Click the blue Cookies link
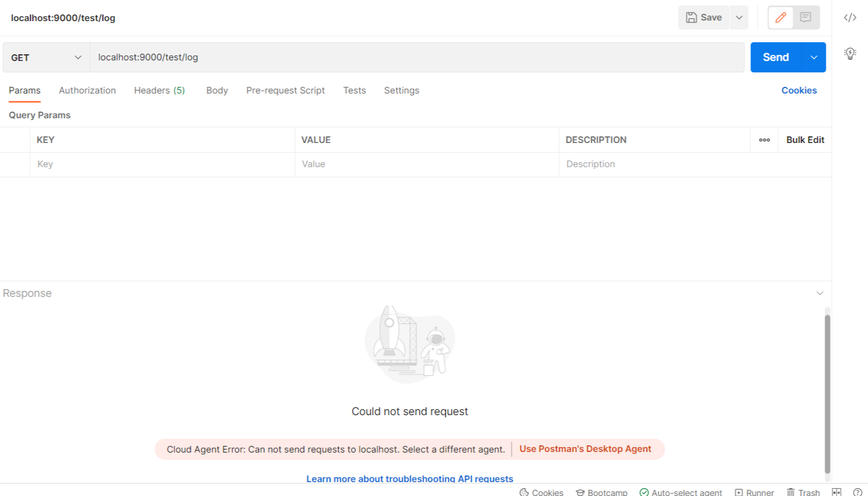This screenshot has width=868, height=496. (799, 91)
